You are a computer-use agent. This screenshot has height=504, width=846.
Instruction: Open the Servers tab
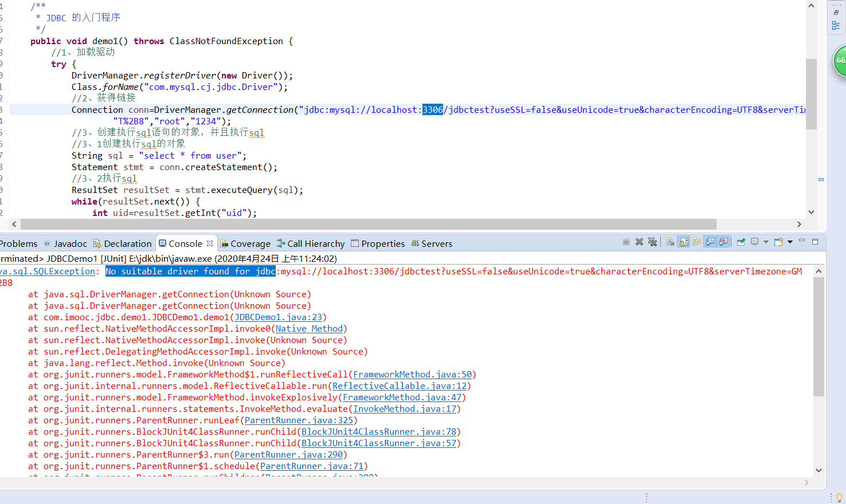pos(432,243)
